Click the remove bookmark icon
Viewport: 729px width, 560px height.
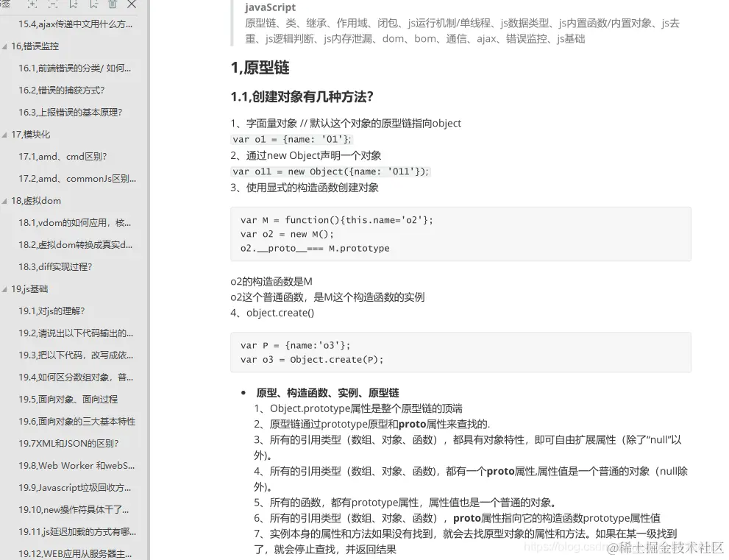coord(93,5)
